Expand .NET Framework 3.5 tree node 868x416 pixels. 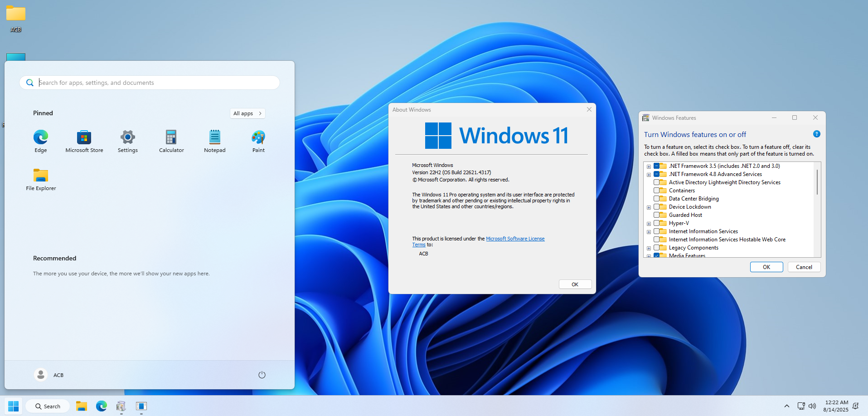pyautogui.click(x=649, y=166)
